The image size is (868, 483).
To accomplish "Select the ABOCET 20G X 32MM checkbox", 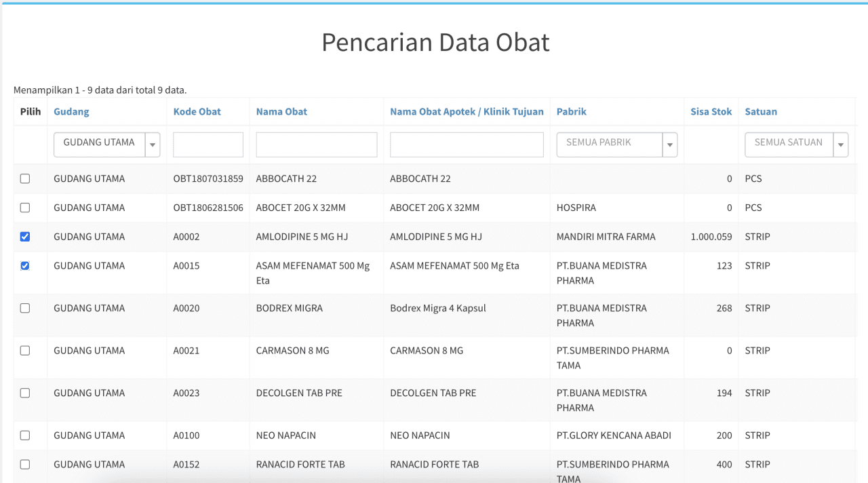I will tap(25, 208).
